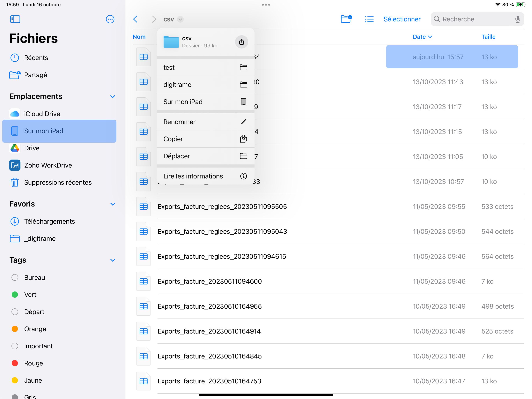The image size is (532, 399).
Task: Tap the Sélectionner button
Action: [x=402, y=19]
